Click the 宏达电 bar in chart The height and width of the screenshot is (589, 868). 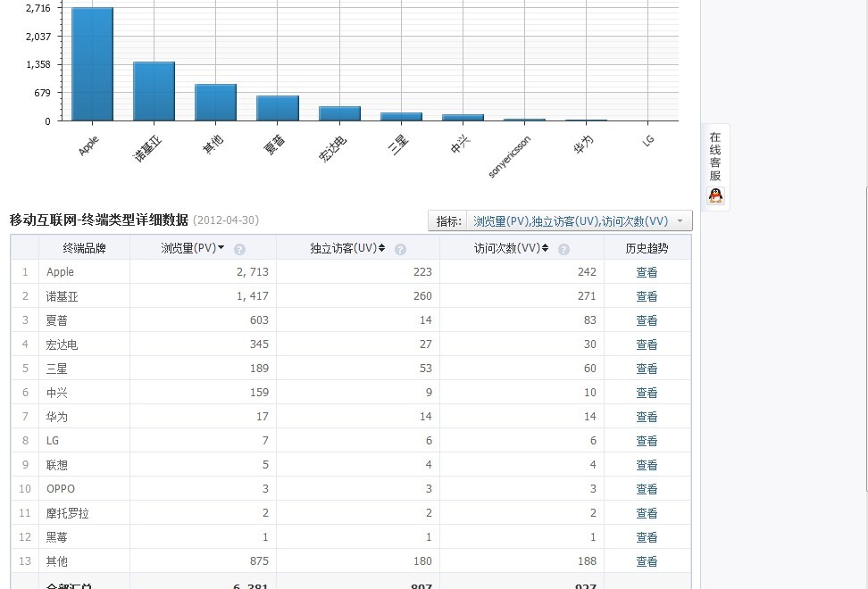(x=339, y=113)
